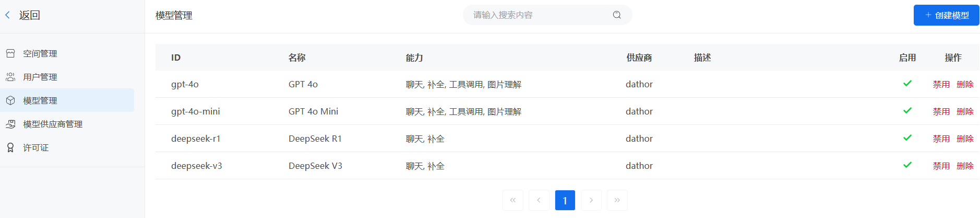Click the 创建模型 button
This screenshot has height=218, width=980.
946,15
